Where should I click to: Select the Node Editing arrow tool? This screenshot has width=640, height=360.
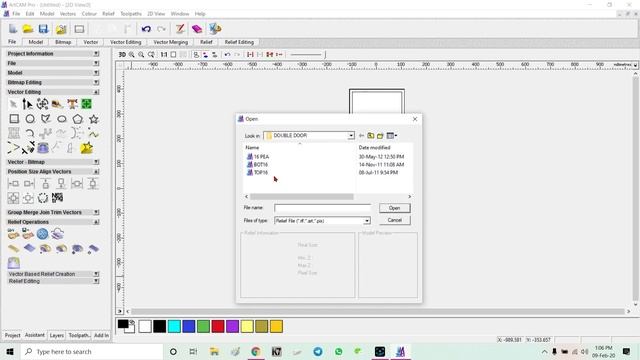[27, 104]
